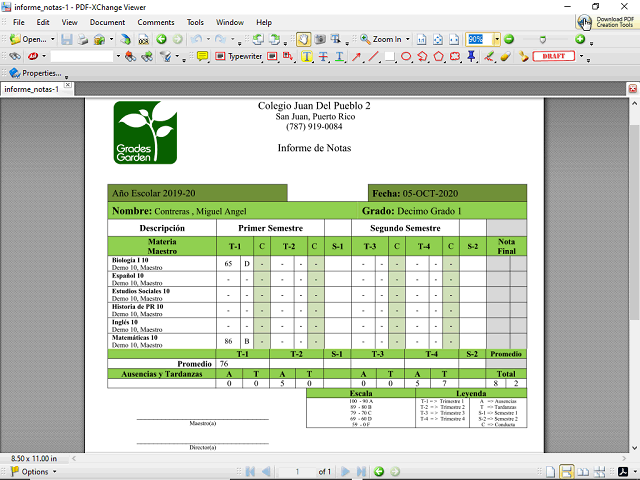Select the Typewriter tool
This screenshot has height=480, width=640.
[x=244, y=56]
